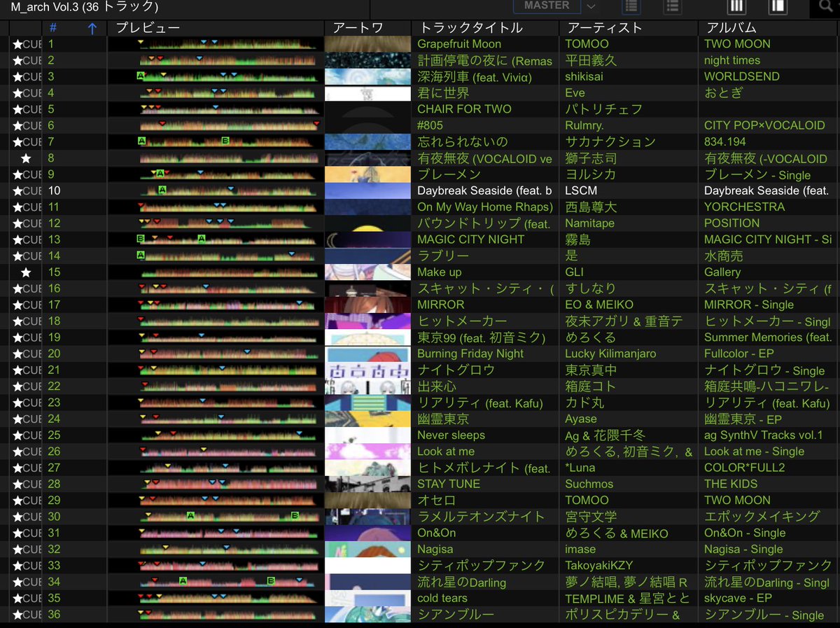
Task: Open the dropdown arrow next to MASTER
Action: (x=591, y=6)
